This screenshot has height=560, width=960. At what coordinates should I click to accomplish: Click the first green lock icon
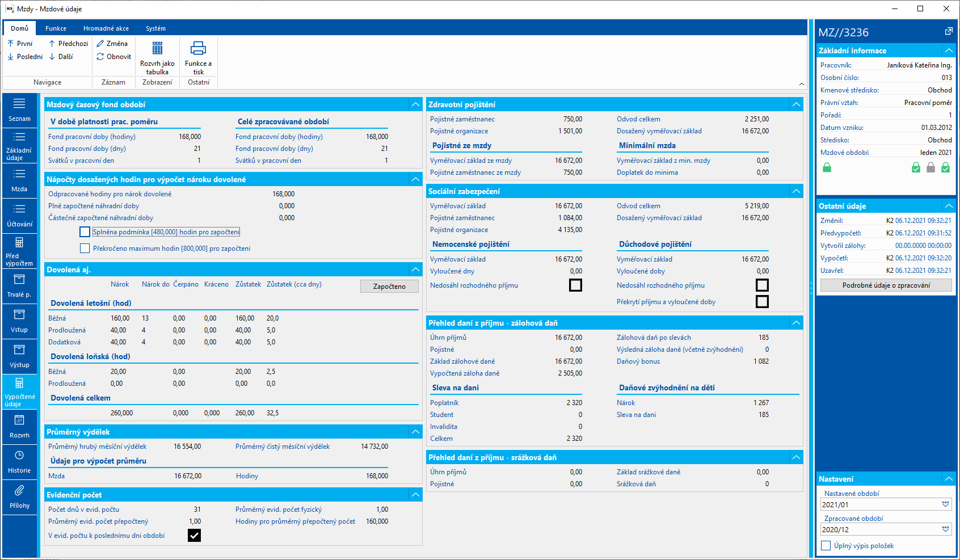pyautogui.click(x=827, y=167)
